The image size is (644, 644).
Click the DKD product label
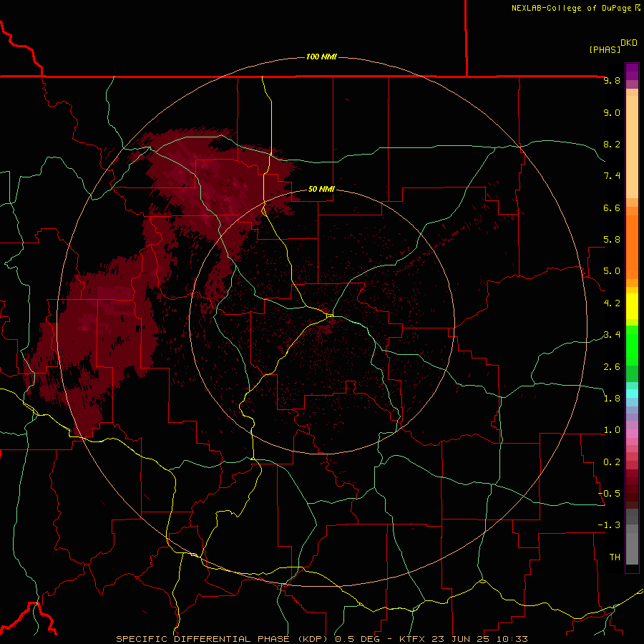point(628,43)
